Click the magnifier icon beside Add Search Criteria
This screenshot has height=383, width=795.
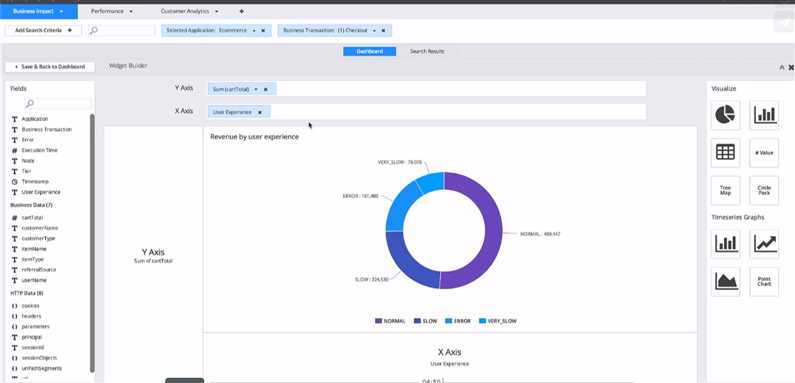[x=93, y=30]
